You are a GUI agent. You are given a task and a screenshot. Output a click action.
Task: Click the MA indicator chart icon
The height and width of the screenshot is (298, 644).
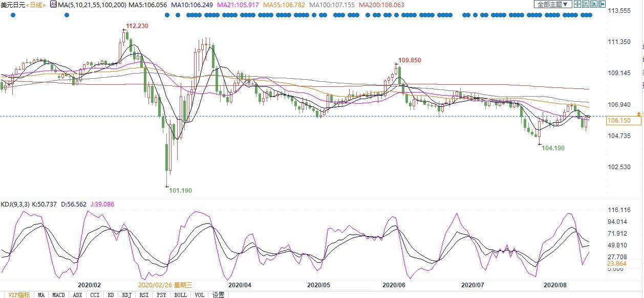(53, 5)
